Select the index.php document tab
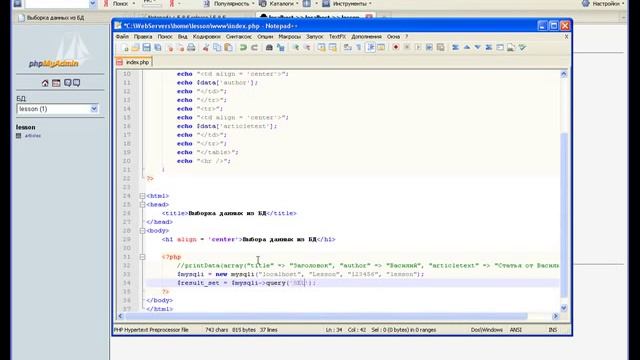The image size is (640, 360). tap(133, 62)
